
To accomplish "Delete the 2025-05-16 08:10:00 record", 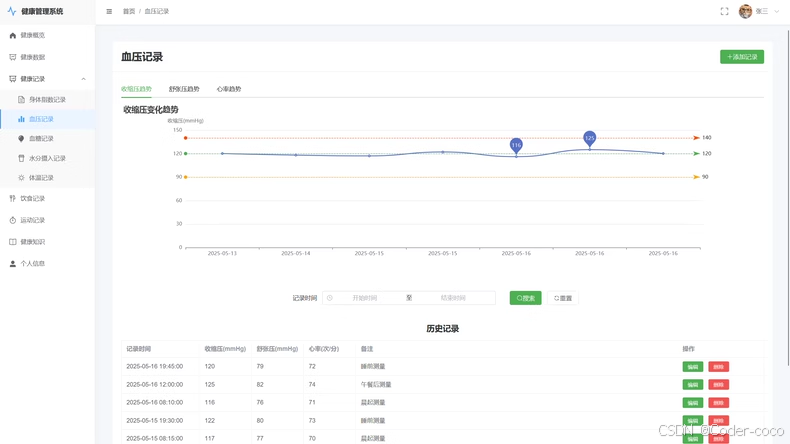I will click(x=718, y=403).
